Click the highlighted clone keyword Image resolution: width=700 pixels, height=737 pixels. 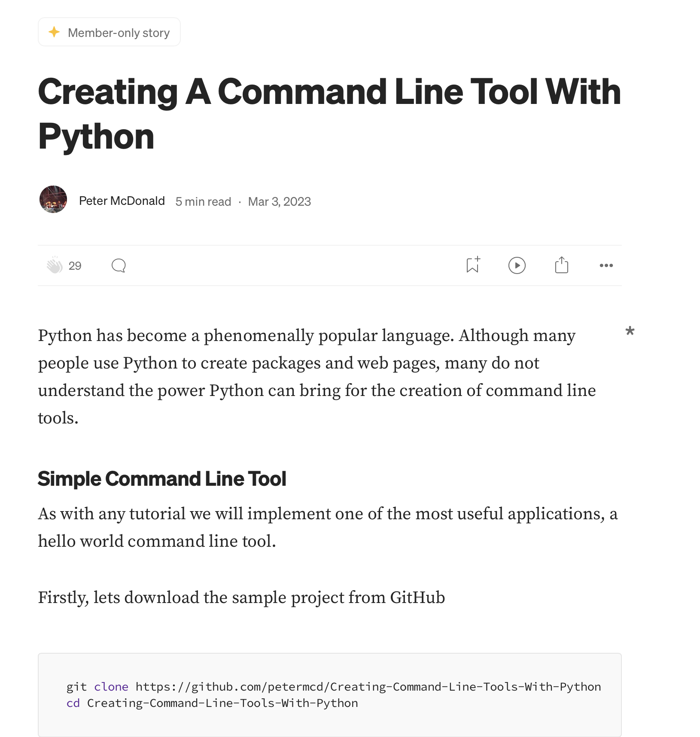tap(111, 687)
